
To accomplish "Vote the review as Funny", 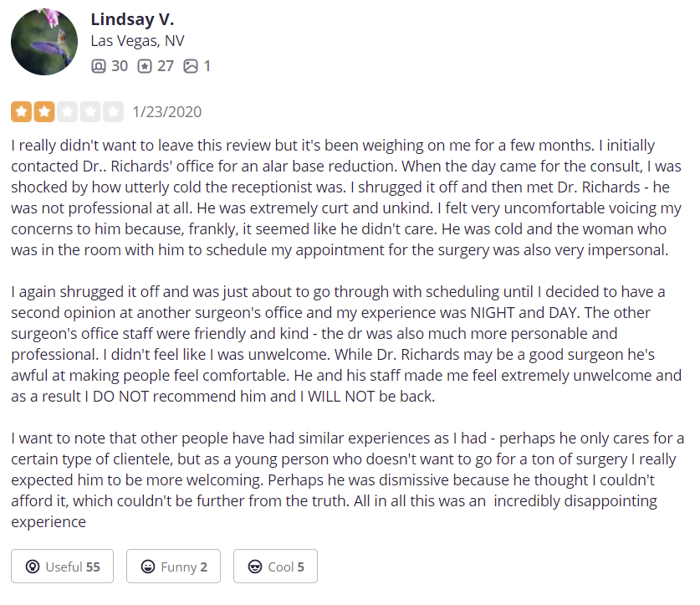I will click(174, 567).
